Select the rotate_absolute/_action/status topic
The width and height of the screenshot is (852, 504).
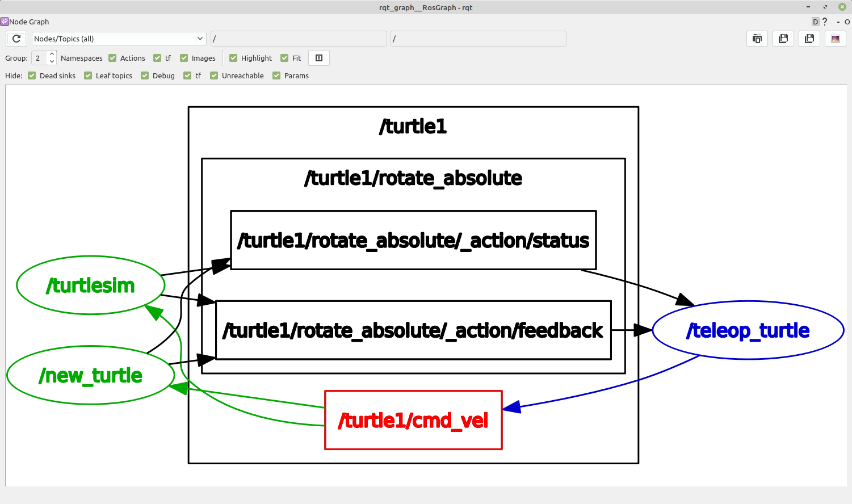coord(413,240)
